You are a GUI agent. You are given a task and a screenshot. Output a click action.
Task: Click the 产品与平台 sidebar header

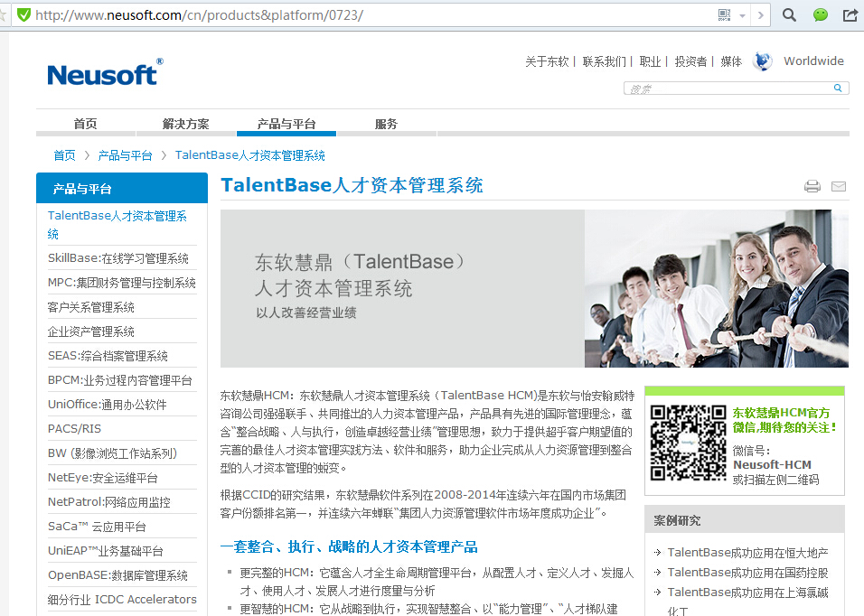click(x=122, y=188)
